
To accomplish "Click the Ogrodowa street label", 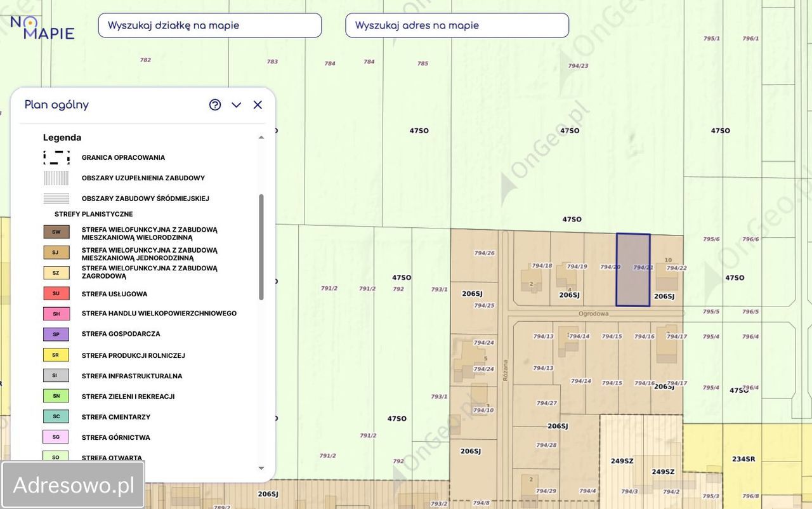I will 594,314.
